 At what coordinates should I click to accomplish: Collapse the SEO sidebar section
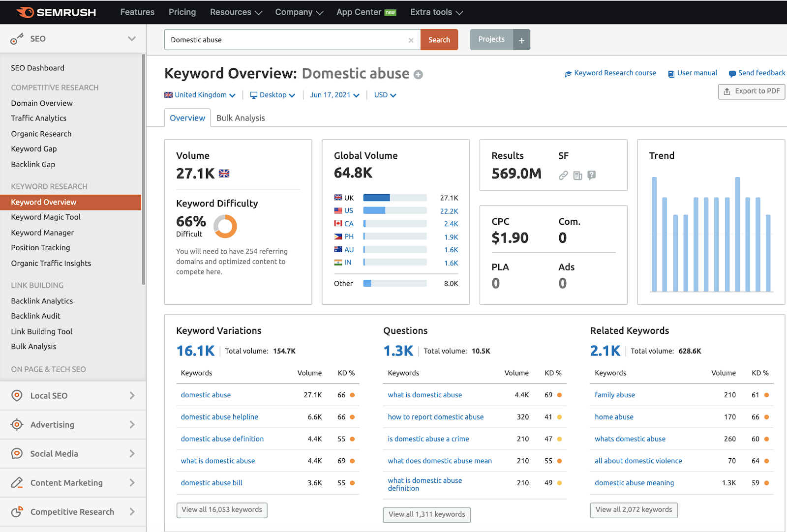(132, 39)
